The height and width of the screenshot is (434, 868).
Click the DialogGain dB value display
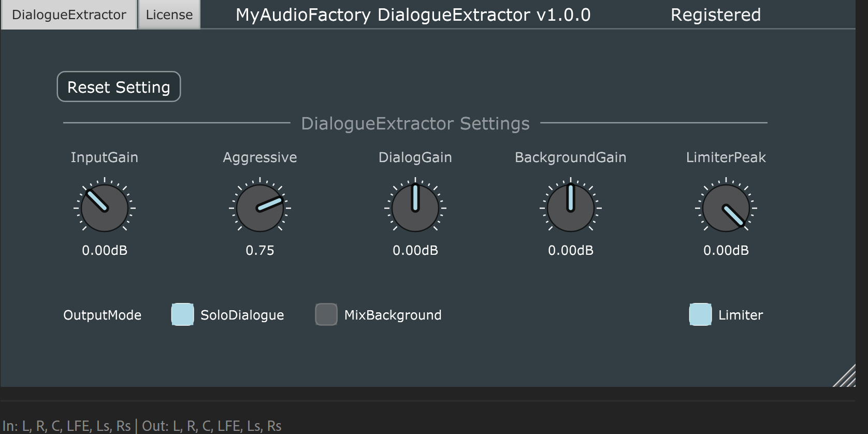(x=415, y=251)
